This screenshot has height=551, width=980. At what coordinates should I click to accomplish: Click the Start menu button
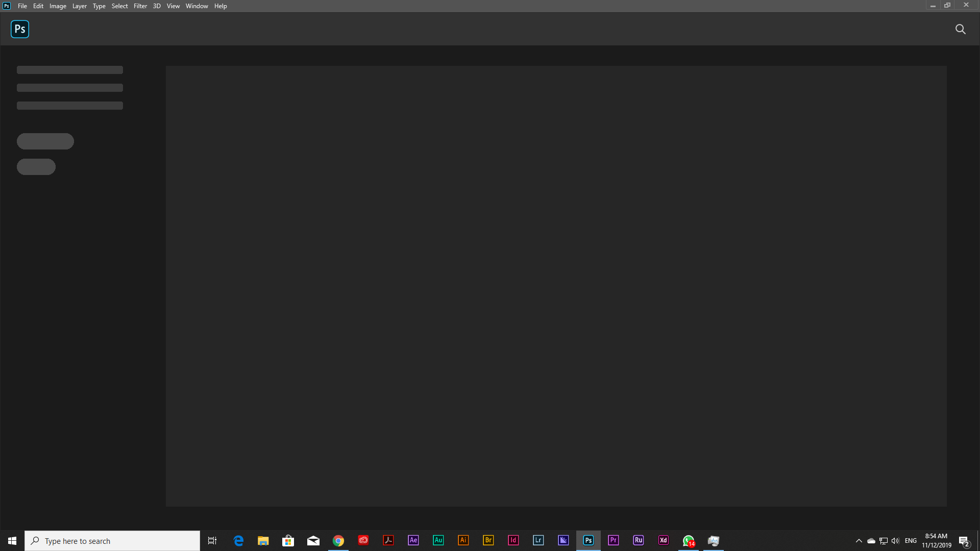11,540
